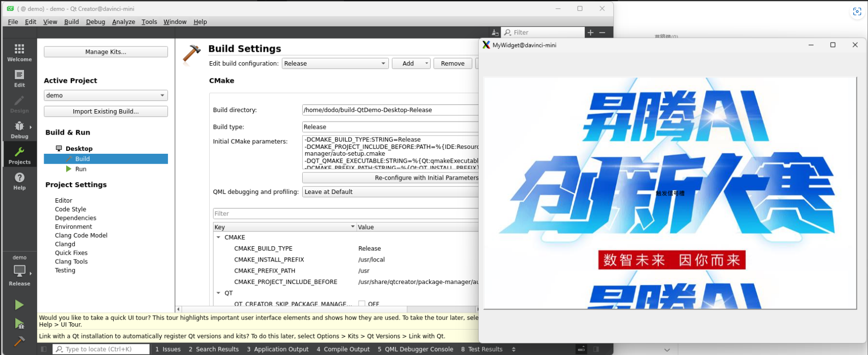Click the Qt Creator logo in title bar

[10, 9]
